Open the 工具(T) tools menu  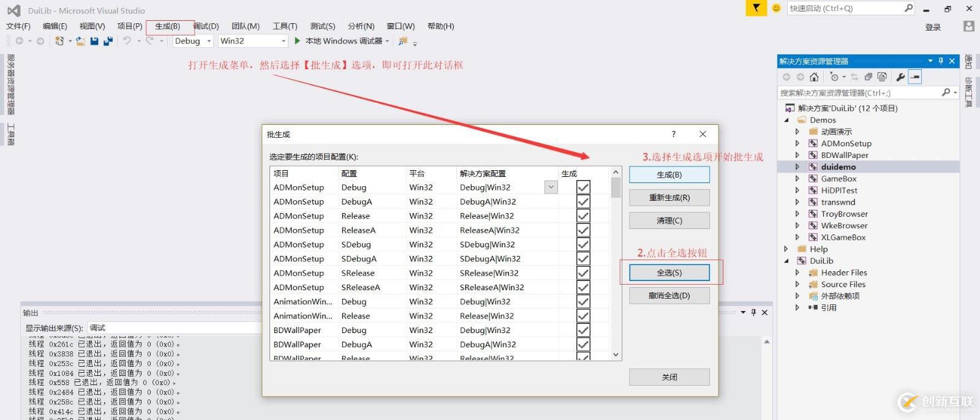point(285,26)
